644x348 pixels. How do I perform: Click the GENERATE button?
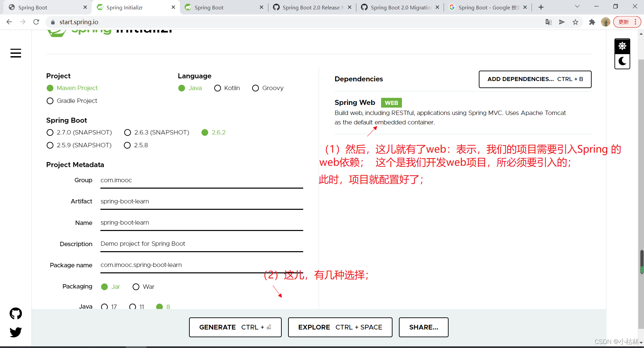point(235,327)
